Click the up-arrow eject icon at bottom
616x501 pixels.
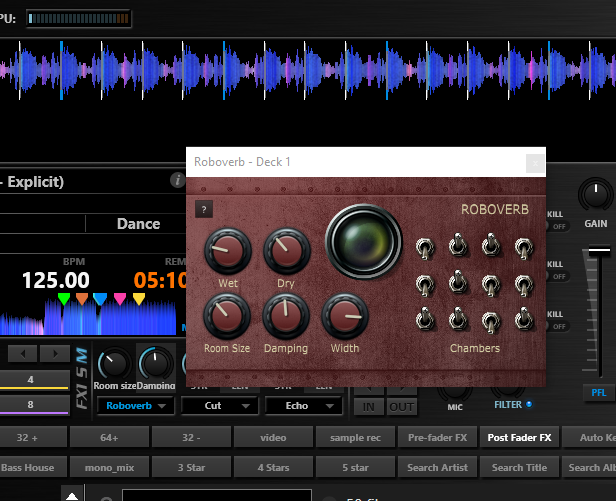(x=72, y=495)
